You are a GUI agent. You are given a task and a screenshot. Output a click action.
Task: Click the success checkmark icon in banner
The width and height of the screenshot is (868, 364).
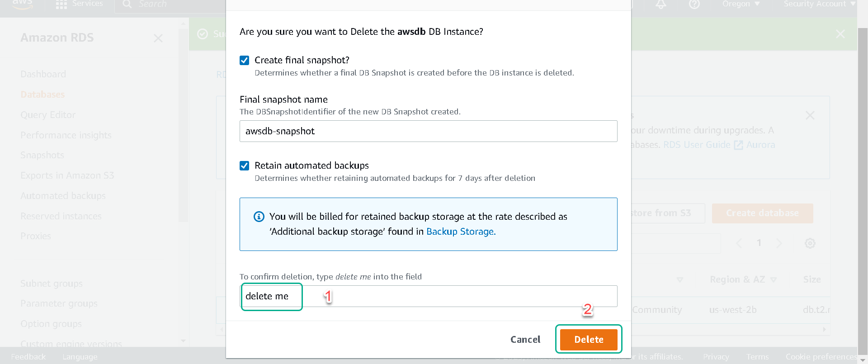(x=203, y=34)
